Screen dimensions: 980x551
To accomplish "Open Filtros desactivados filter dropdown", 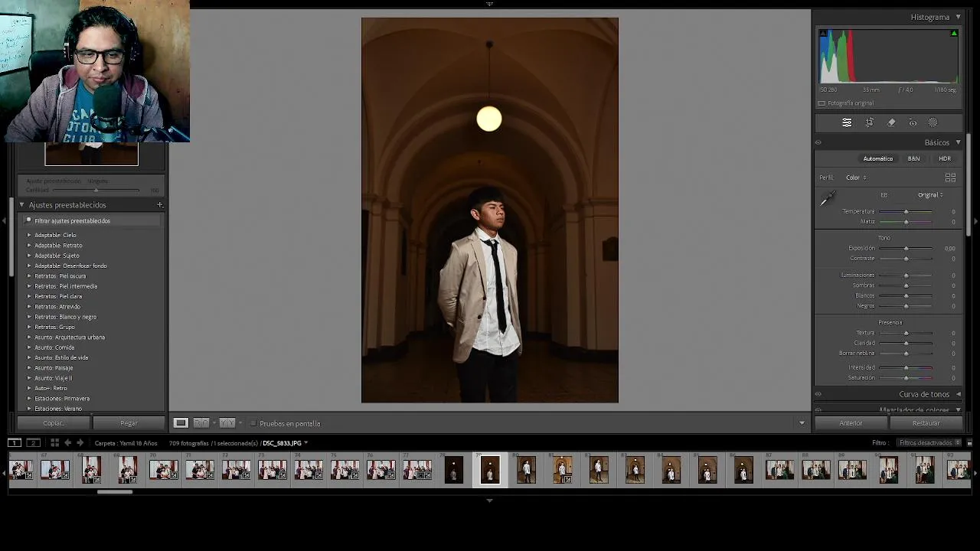I will tap(929, 443).
